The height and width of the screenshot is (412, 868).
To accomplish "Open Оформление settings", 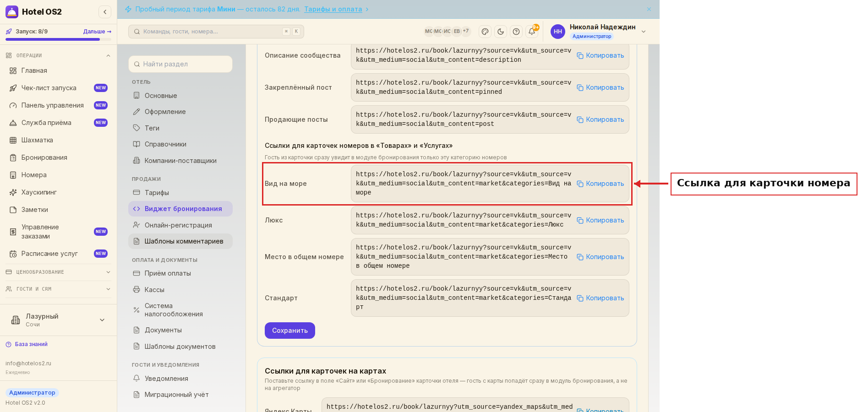I will [x=180, y=112].
